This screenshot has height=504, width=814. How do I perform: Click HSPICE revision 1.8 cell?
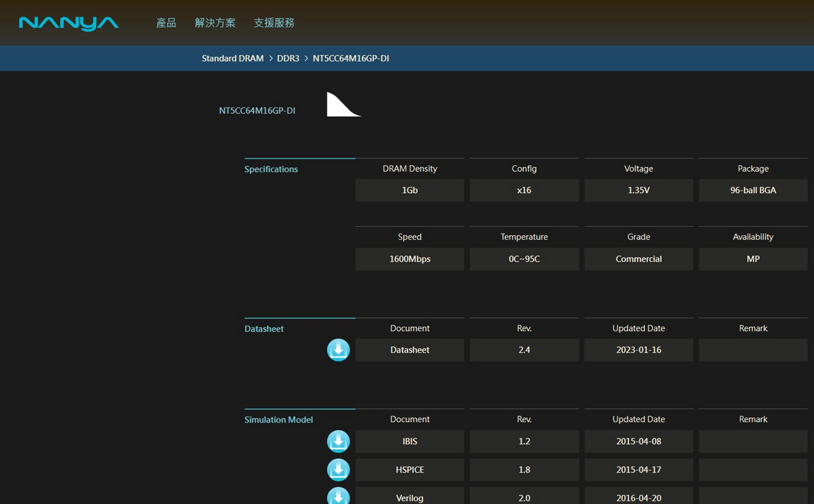(524, 470)
